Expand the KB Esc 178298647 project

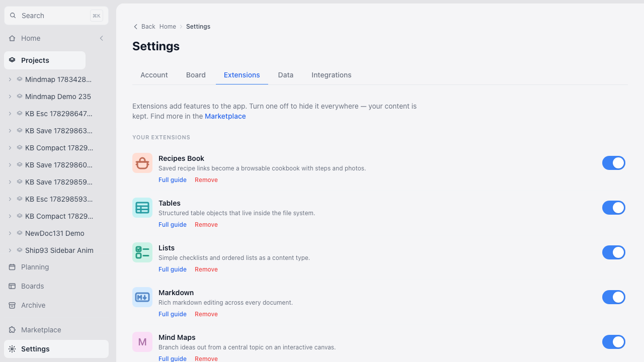[10, 114]
